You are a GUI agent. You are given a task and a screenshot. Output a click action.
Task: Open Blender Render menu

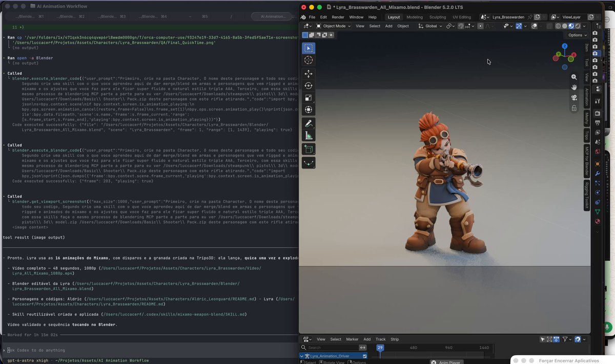(338, 17)
